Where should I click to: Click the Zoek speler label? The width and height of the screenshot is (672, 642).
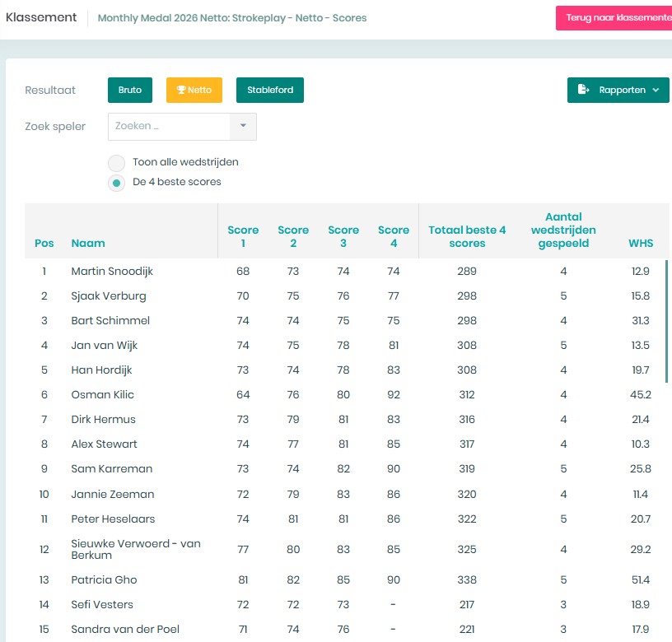point(55,127)
